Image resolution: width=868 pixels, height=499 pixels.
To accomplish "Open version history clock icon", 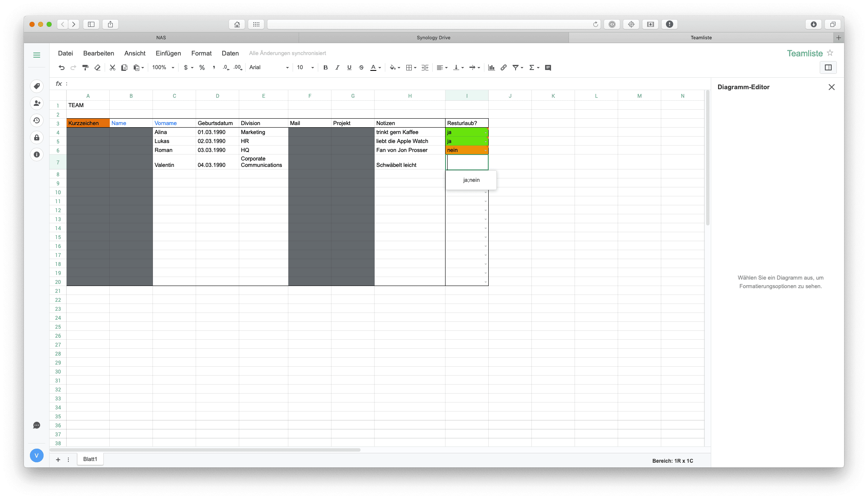I will (x=37, y=120).
